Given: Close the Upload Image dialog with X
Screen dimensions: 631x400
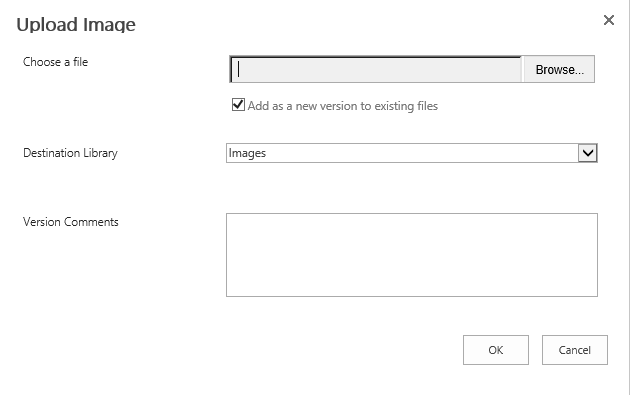Looking at the screenshot, I should click(x=608, y=20).
